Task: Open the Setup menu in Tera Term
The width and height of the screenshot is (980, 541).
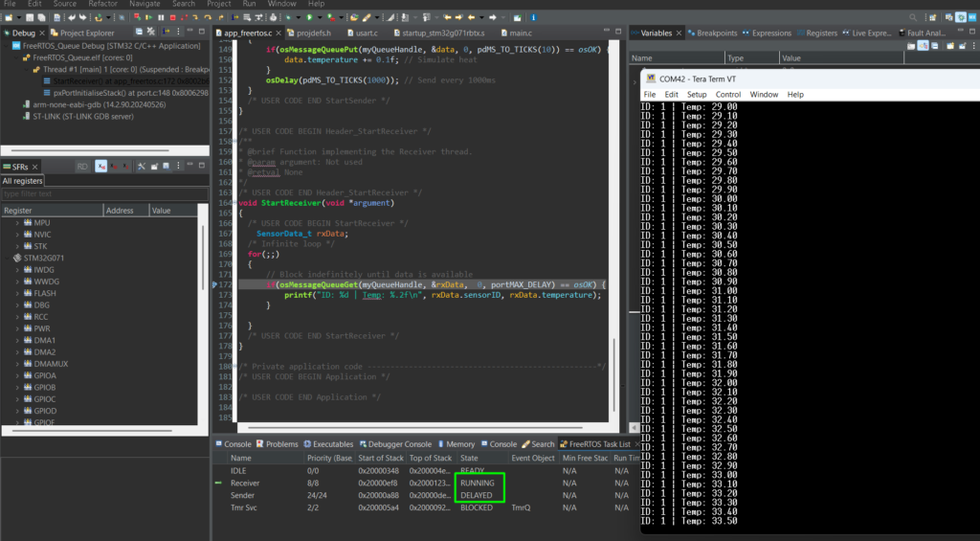Action: (697, 95)
